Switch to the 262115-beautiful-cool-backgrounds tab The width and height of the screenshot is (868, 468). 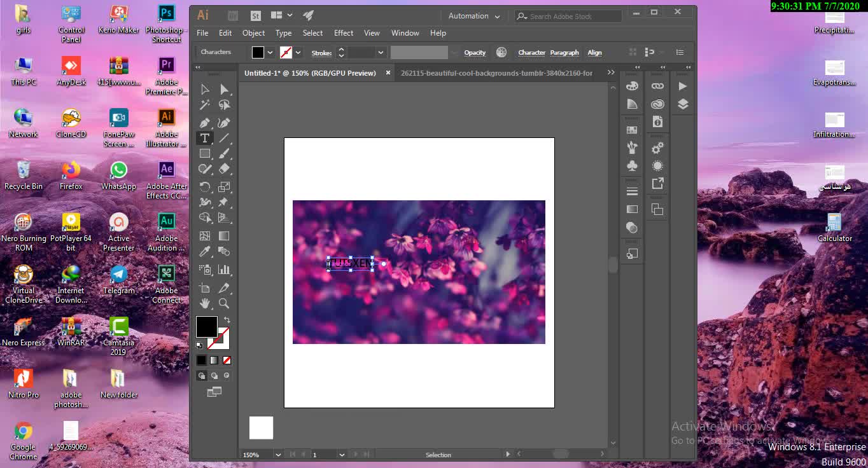tap(496, 73)
